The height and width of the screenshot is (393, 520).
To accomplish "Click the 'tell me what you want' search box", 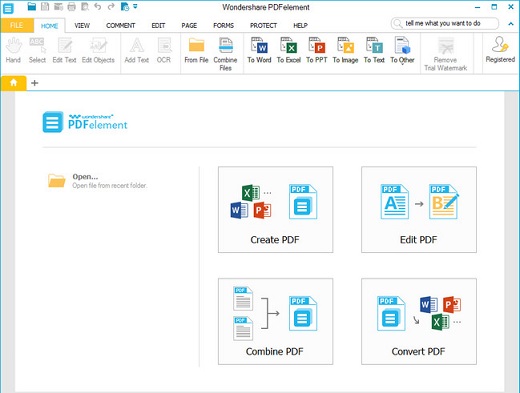I will (445, 23).
